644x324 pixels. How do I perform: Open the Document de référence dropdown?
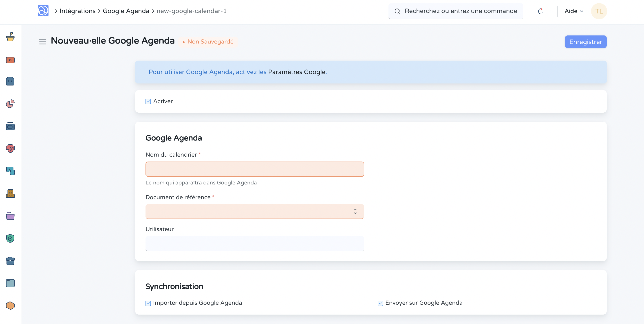[x=254, y=211]
